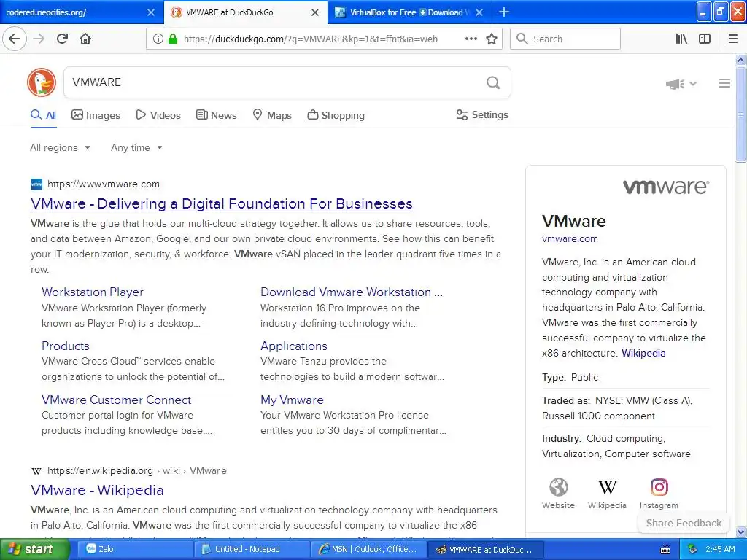Click the green padlock security icon
The image size is (747, 560).
click(172, 39)
